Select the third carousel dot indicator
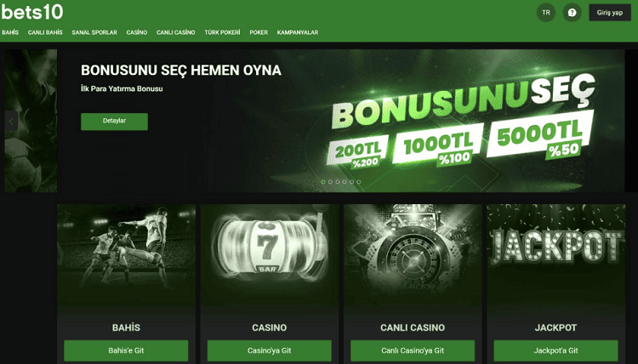Viewport: 638px width, 364px height. pyautogui.click(x=338, y=182)
